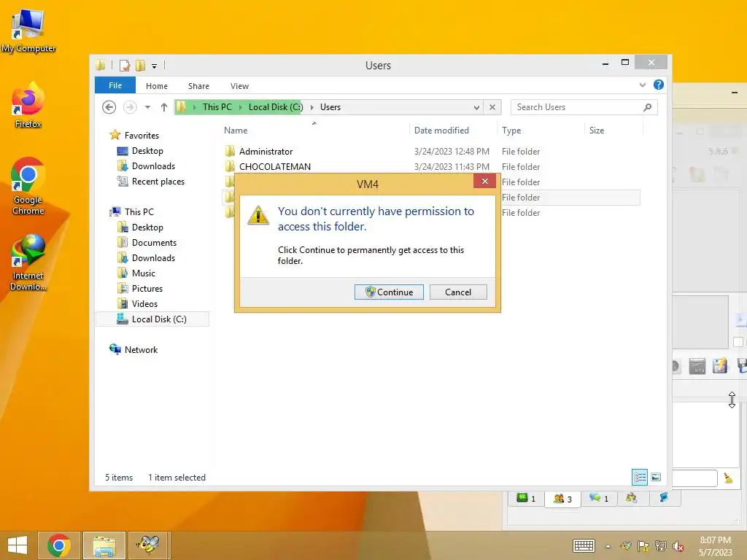Switch to details view layout
This screenshot has width=747, height=560.
[x=639, y=477]
